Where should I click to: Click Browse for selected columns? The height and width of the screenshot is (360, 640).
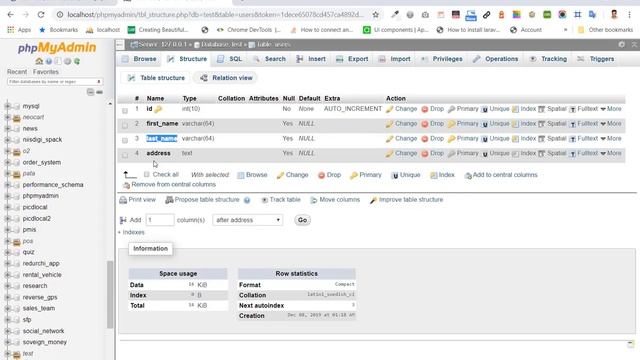click(x=252, y=175)
